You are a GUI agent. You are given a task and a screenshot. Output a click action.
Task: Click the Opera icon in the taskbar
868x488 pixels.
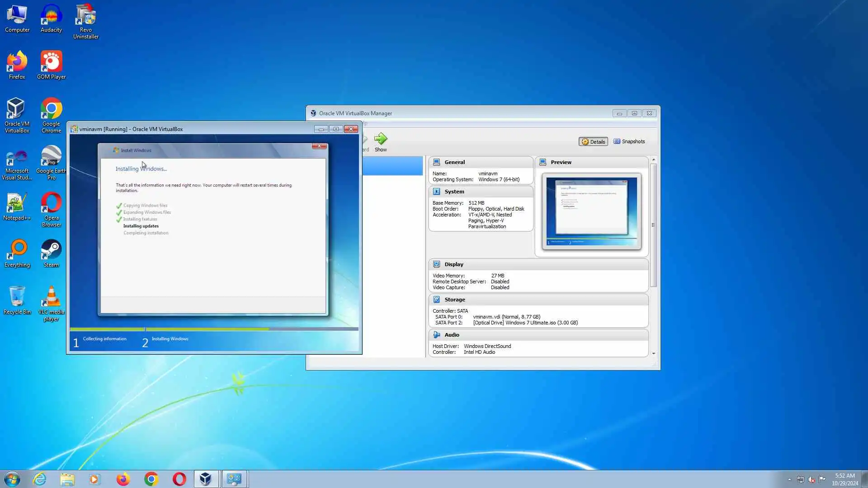click(179, 479)
